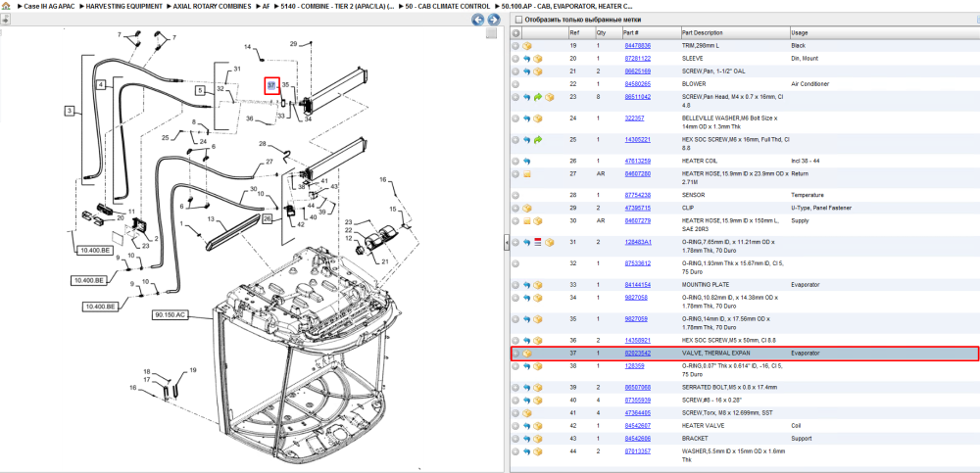The image size is (980, 473).
Task: Click the box icon in BRACKET row 43
Action: 538,439
